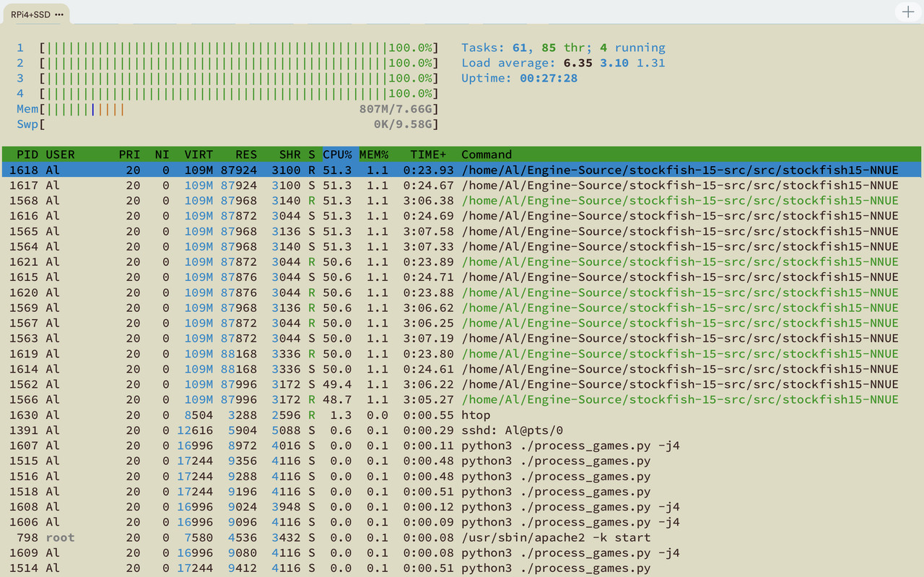Click the CPU 2 usage meter
The height and width of the screenshot is (577, 924).
(227, 63)
